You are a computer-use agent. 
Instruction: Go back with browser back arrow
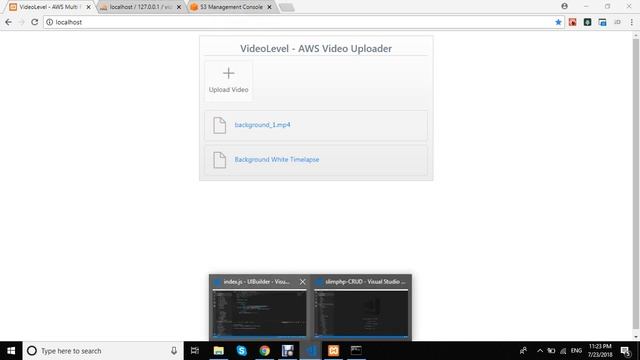tap(9, 22)
